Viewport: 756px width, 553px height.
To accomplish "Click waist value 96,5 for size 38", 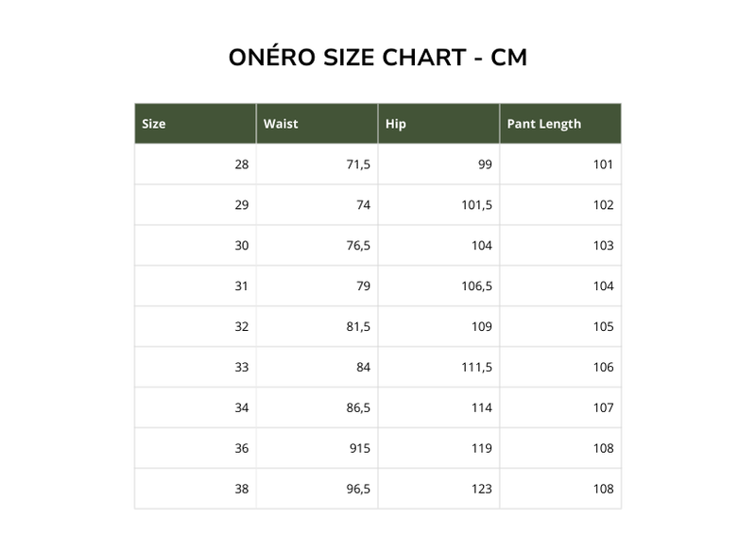I will click(x=358, y=490).
